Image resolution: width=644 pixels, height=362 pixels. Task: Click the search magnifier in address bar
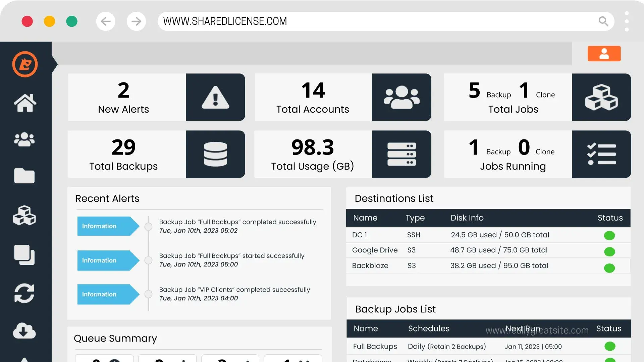(x=603, y=21)
